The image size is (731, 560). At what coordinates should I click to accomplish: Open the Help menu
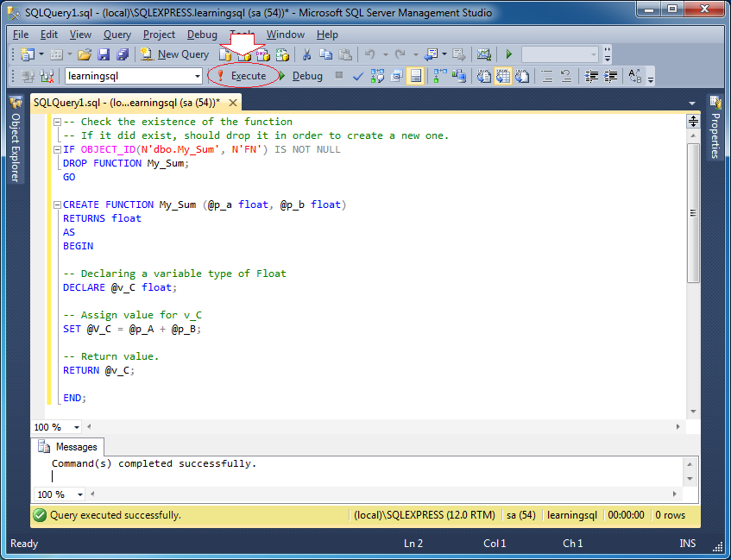coord(327,35)
